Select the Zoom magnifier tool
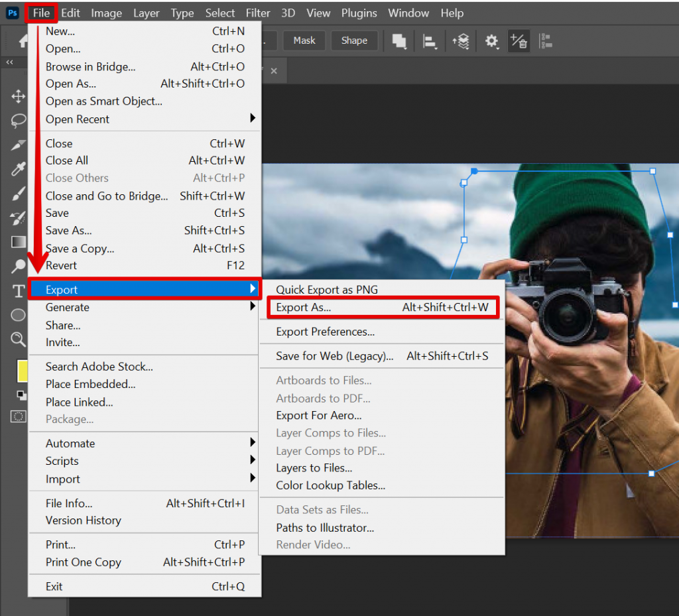 pyautogui.click(x=18, y=339)
